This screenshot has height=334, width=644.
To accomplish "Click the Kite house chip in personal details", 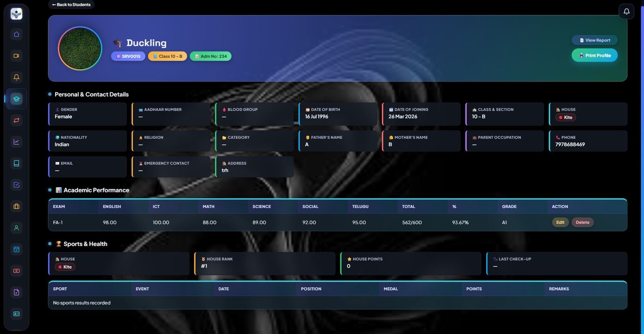I will pos(566,118).
